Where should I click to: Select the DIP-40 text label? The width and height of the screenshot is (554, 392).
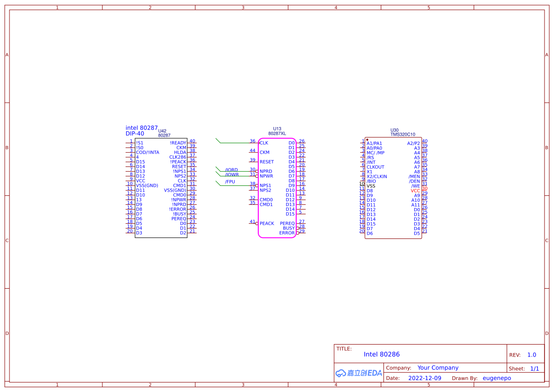coord(135,134)
